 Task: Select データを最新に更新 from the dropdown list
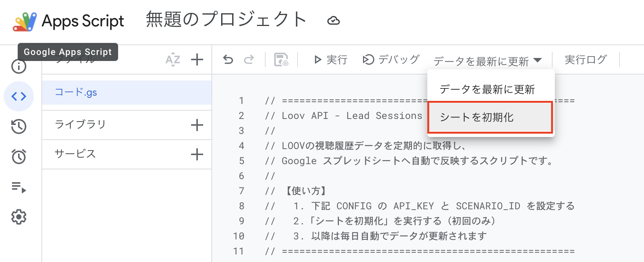[487, 89]
